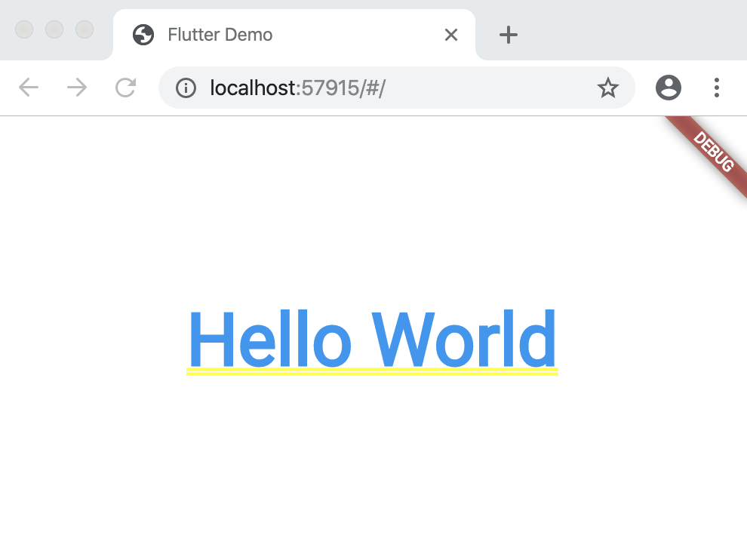
Task: Bookmark this page with the star icon
Action: (607, 88)
